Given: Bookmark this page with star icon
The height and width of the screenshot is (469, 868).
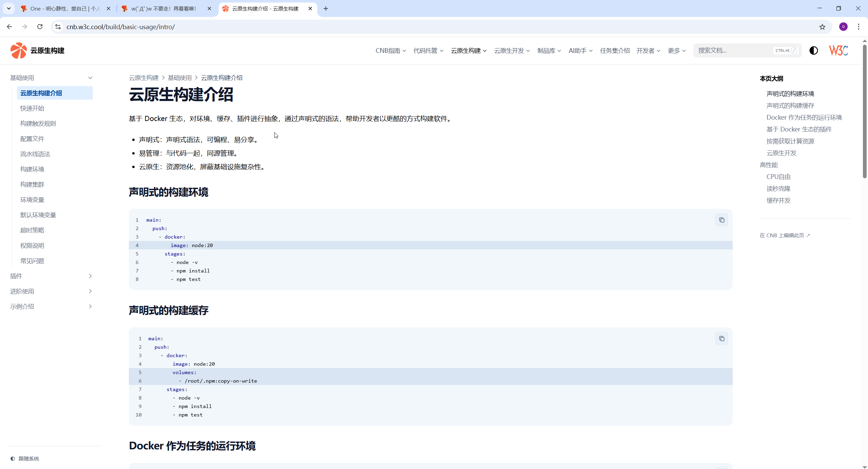Looking at the screenshot, I should click(822, 27).
